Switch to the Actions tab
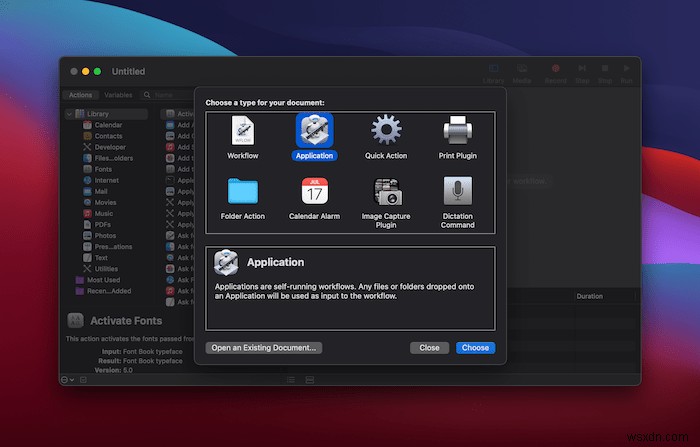 (x=80, y=95)
